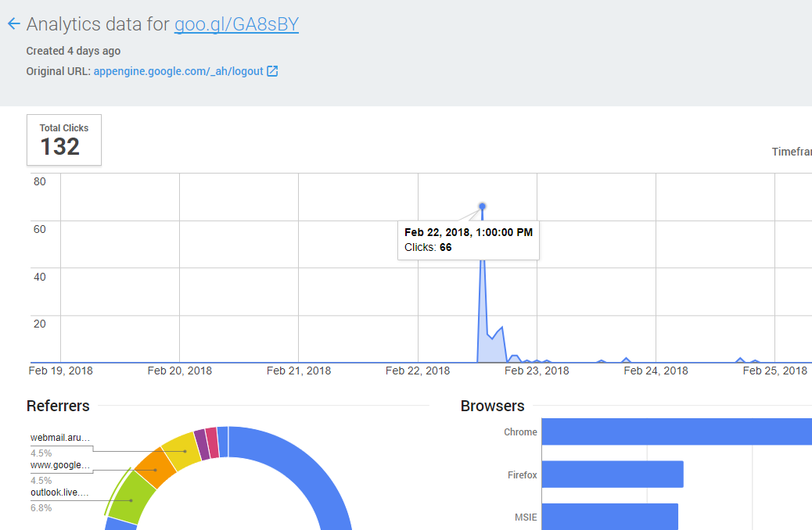The width and height of the screenshot is (812, 530).
Task: Click the Chrome bar in Browsers chart
Action: 677,432
